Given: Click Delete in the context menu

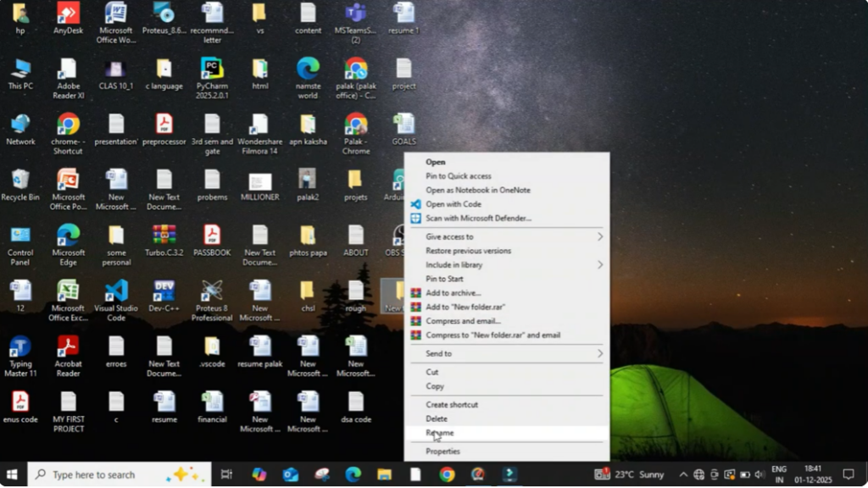Looking at the screenshot, I should (437, 419).
